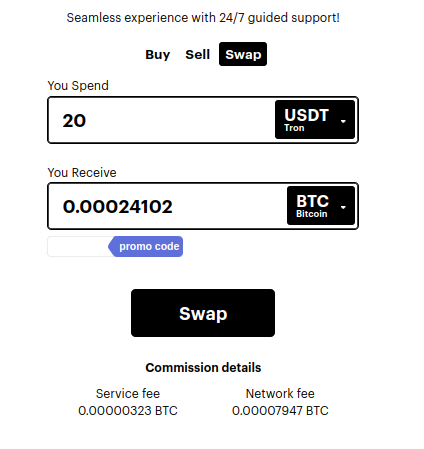
Task: Click the You Receive label
Action: pyautogui.click(x=82, y=173)
